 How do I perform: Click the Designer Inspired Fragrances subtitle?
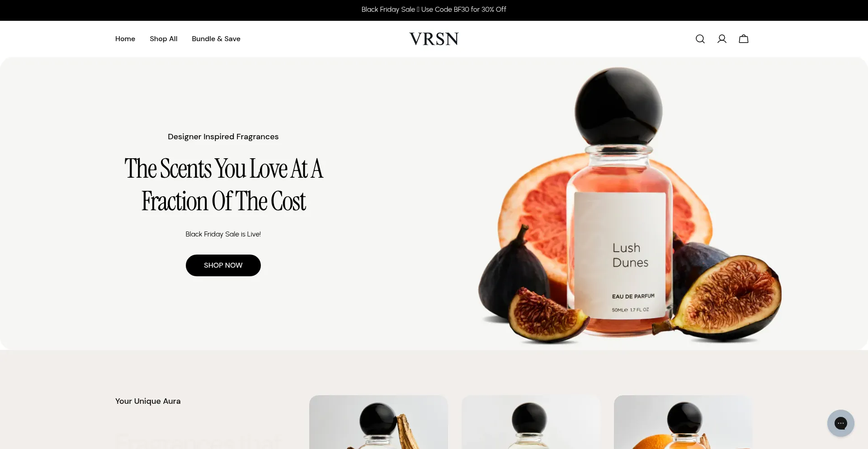[x=223, y=137]
